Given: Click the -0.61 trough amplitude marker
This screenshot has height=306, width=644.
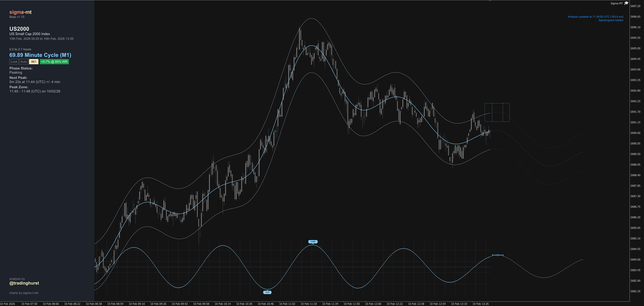Looking at the screenshot, I should point(267,292).
